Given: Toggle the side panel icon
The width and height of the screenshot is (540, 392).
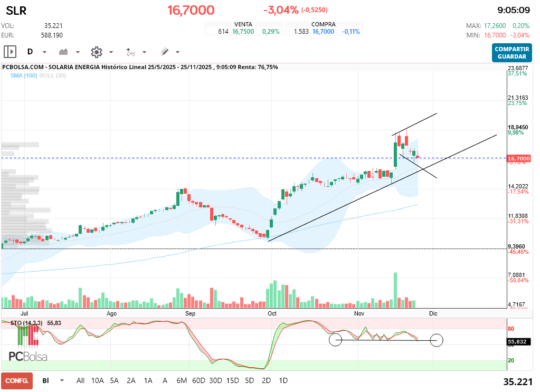Looking at the screenshot, I should pyautogui.click(x=10, y=52).
